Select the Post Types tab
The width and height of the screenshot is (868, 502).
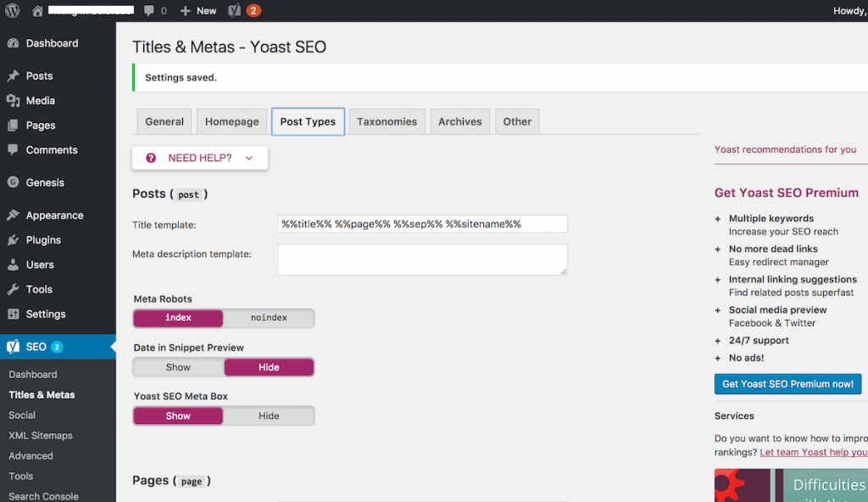(308, 122)
